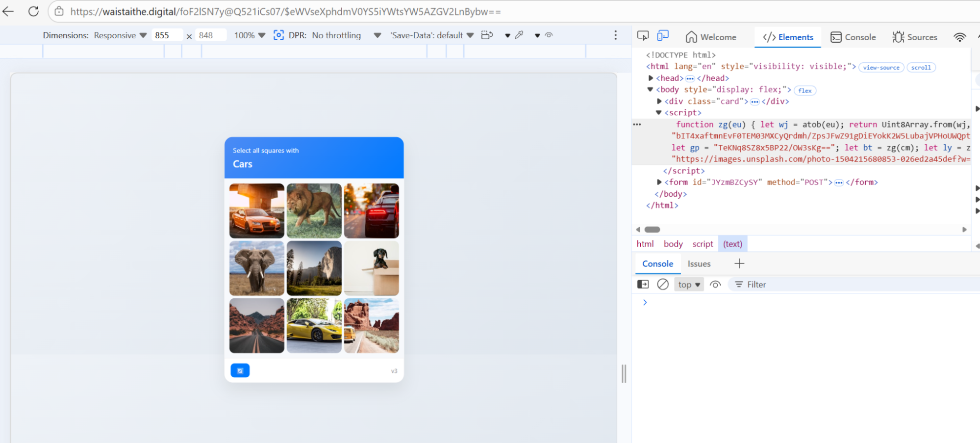
Task: Select the red taillight car tile
Action: [372, 211]
